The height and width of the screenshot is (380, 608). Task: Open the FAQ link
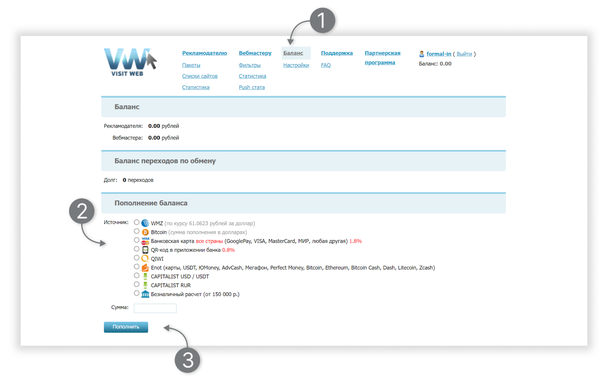[x=326, y=65]
